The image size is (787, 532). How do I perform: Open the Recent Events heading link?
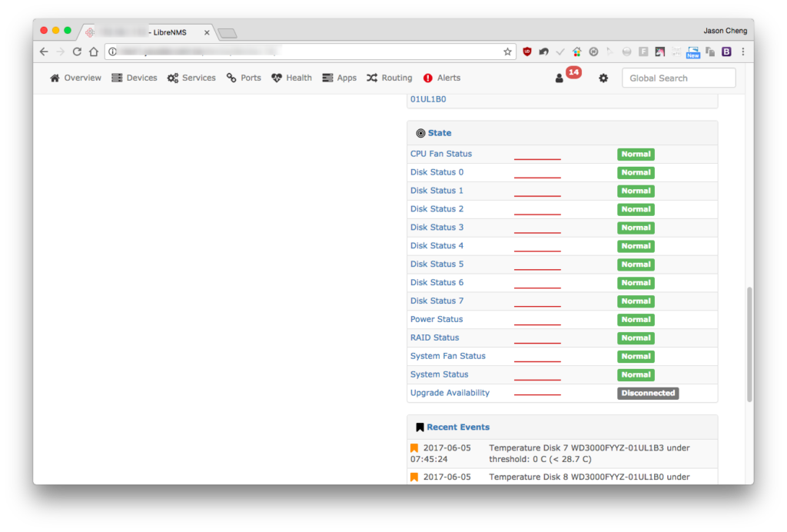tap(458, 427)
